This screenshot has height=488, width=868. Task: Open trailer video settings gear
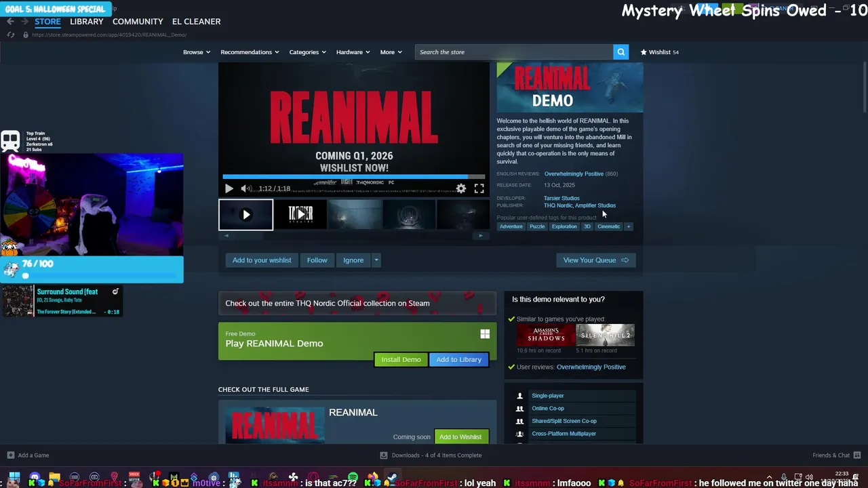tap(461, 188)
